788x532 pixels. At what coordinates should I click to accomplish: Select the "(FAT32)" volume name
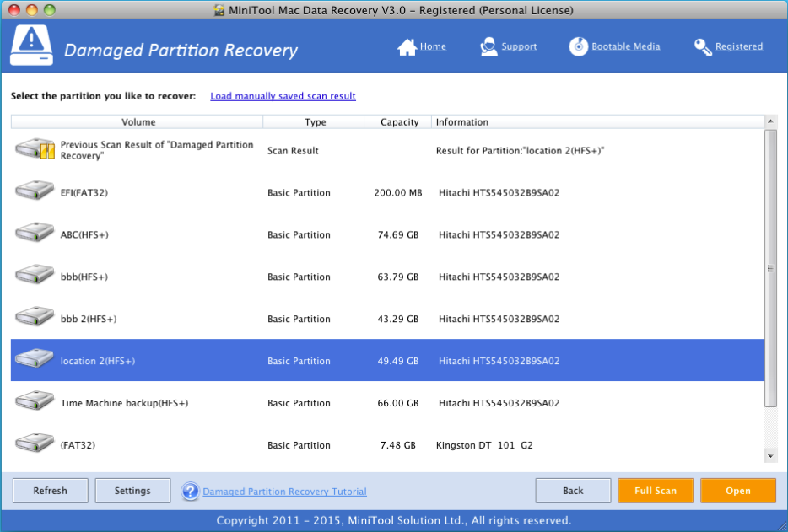click(78, 445)
